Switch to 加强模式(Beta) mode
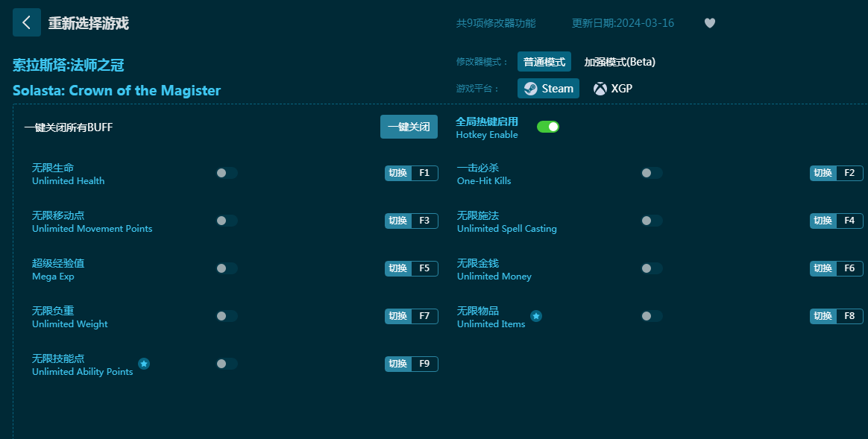Screen dimensions: 868x439 coord(620,61)
